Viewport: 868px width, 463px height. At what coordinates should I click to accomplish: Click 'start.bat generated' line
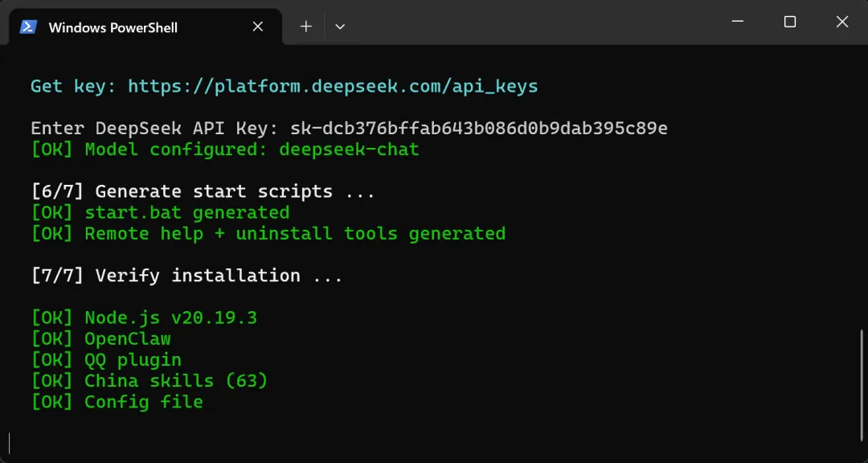point(160,213)
